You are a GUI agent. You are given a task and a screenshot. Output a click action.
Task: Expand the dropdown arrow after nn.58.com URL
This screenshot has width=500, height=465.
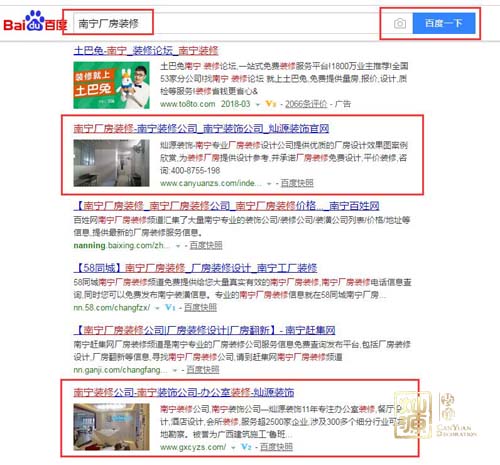157,308
